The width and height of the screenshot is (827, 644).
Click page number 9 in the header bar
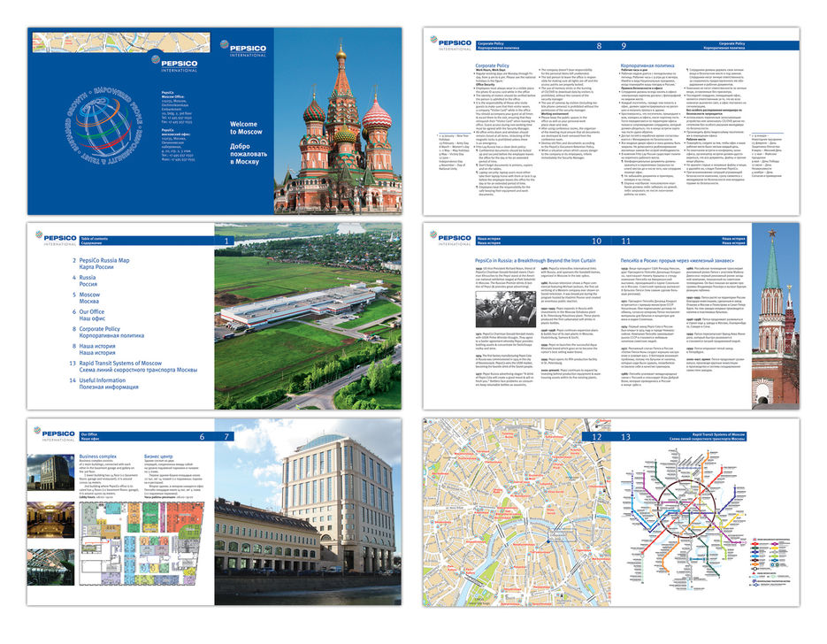pyautogui.click(x=624, y=46)
